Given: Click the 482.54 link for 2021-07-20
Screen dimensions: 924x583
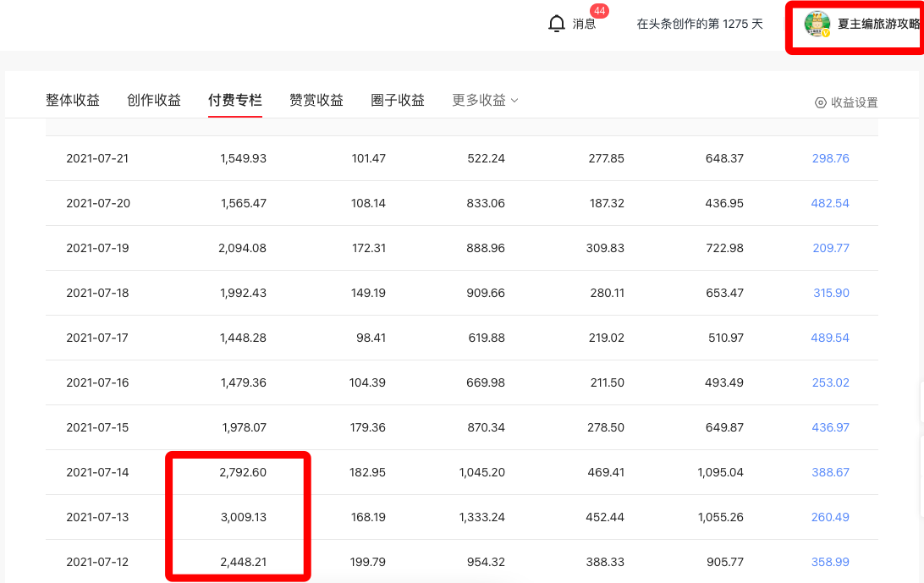Looking at the screenshot, I should tap(830, 203).
